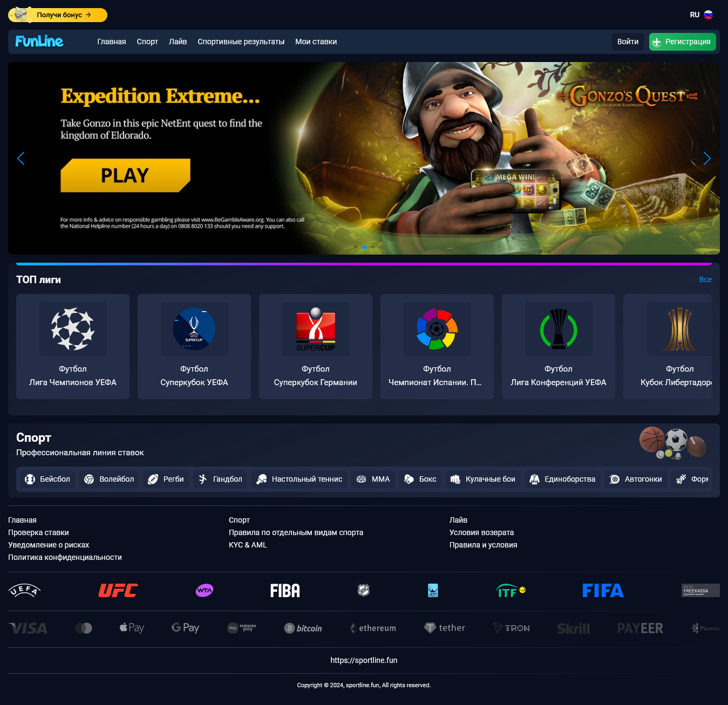Select the Бейсбол sport chip
Screen dimensions: 728x705
47,479
